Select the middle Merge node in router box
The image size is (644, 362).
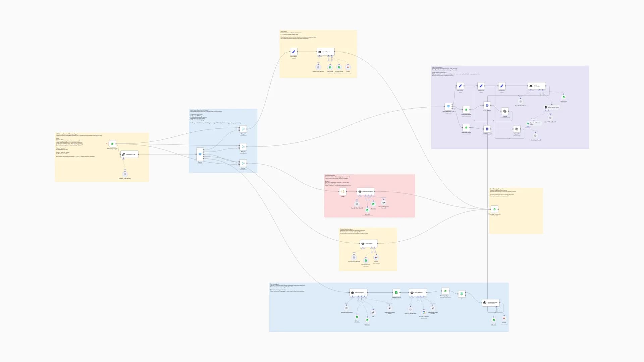tap(243, 147)
